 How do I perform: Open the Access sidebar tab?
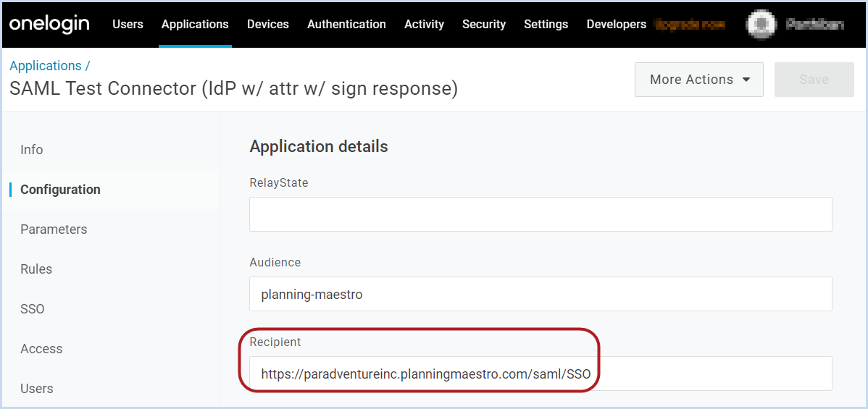(x=41, y=349)
